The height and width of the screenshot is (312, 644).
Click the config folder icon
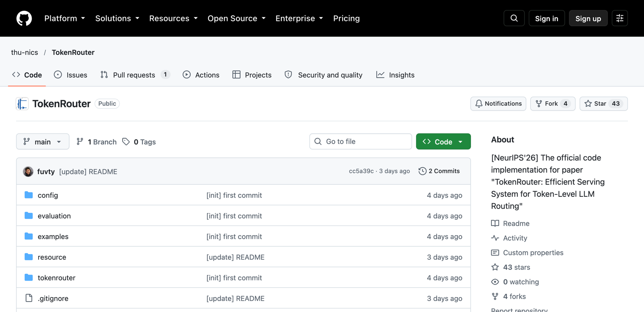pyautogui.click(x=29, y=195)
